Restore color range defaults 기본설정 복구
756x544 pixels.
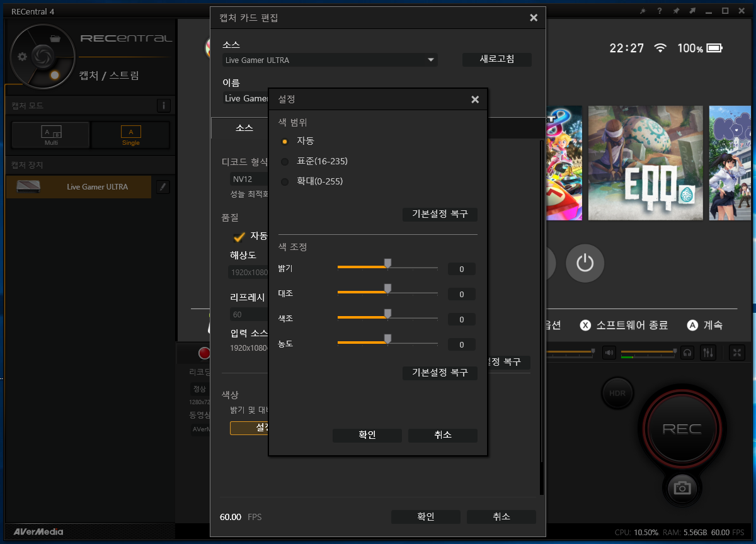click(x=440, y=214)
